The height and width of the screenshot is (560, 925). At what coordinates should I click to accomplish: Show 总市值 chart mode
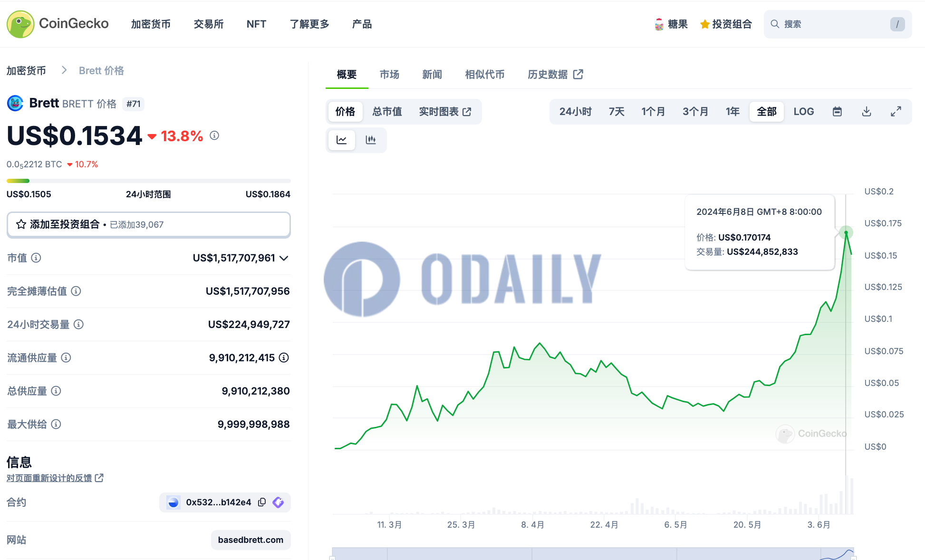[x=387, y=112]
